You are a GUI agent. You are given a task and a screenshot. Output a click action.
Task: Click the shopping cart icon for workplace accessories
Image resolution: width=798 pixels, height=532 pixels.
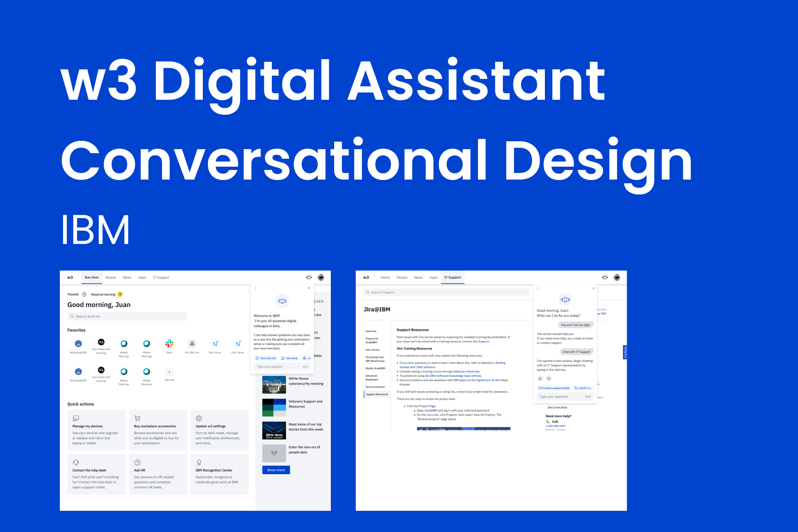pyautogui.click(x=138, y=419)
